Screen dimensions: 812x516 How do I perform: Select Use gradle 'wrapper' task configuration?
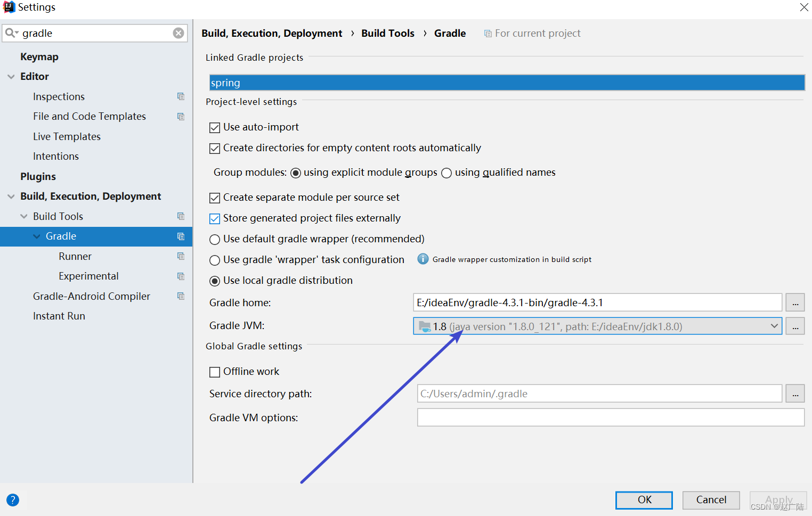point(215,260)
